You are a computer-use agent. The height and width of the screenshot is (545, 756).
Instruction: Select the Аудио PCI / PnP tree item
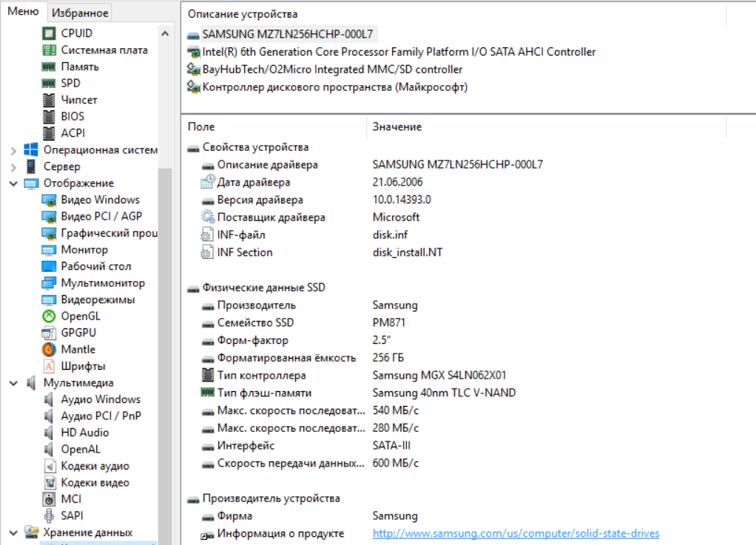pos(101,416)
